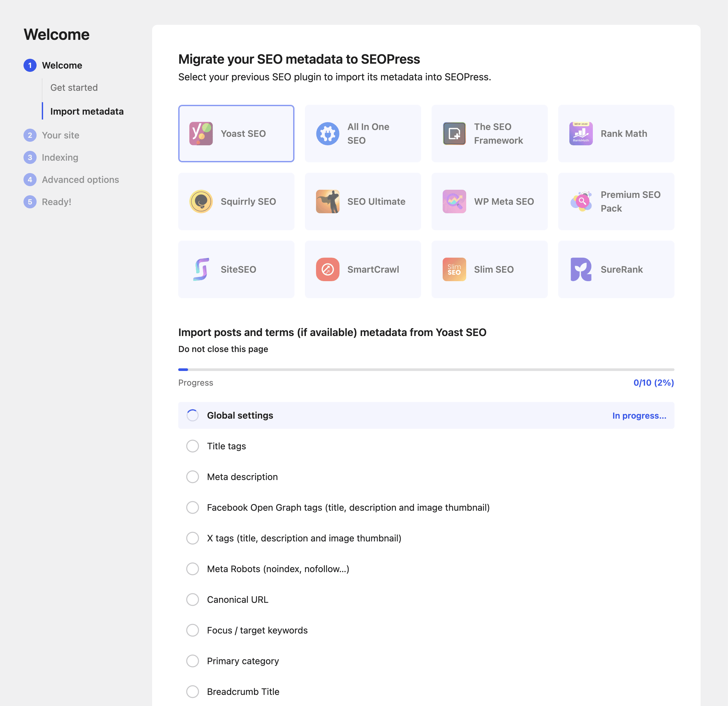The image size is (728, 706).
Task: Click the Breadcrumb Title status circle
Action: pyautogui.click(x=192, y=692)
